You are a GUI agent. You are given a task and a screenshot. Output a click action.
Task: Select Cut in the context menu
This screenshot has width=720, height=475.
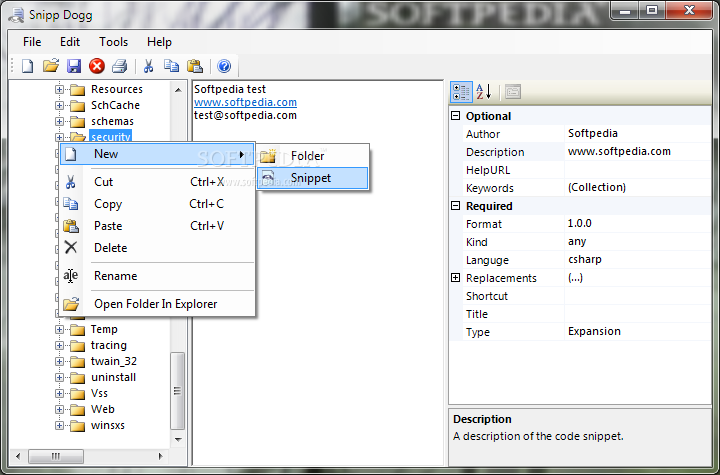click(157, 182)
